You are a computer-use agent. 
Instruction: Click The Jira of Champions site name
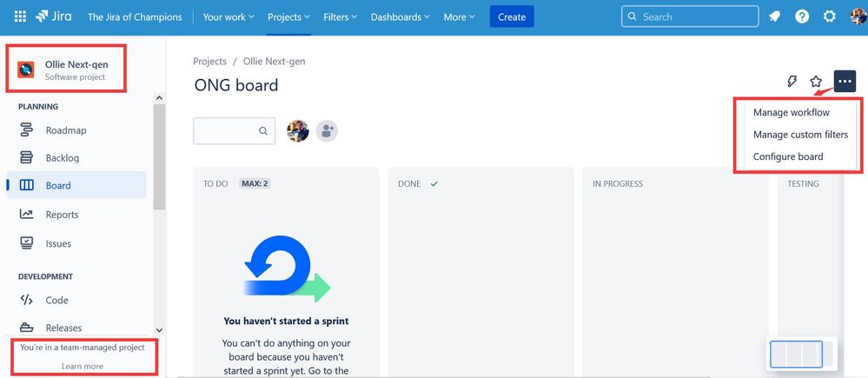[135, 17]
